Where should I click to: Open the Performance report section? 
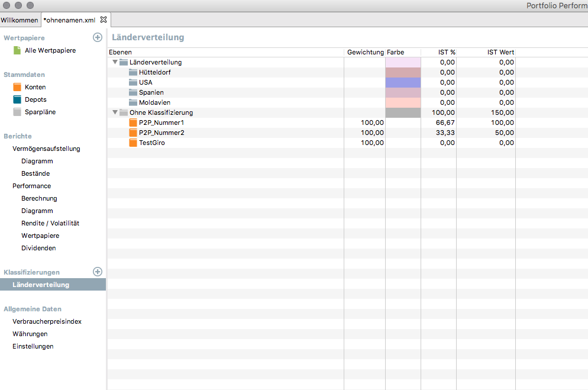point(31,186)
